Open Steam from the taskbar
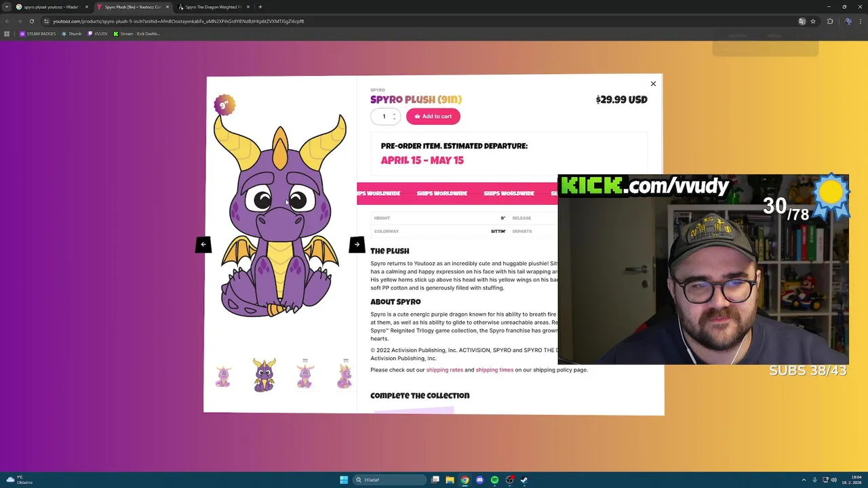Screen dimensions: 868x488 524,480
